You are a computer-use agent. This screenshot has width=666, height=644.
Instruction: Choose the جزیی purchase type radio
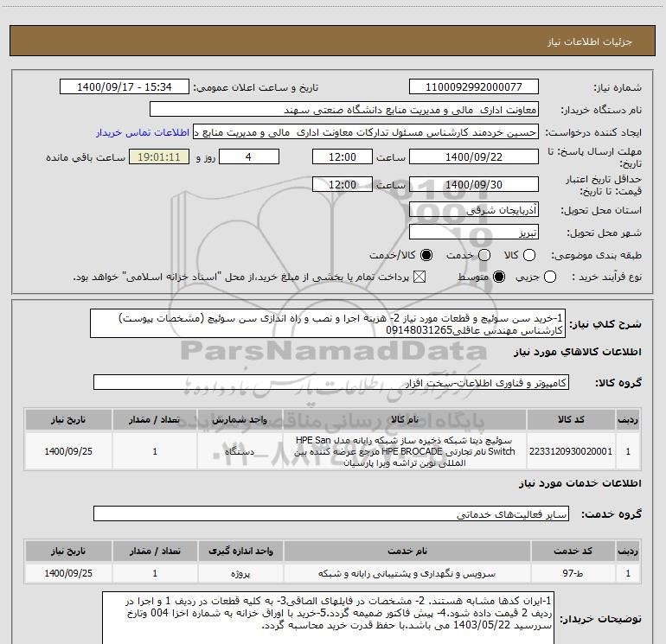550,277
